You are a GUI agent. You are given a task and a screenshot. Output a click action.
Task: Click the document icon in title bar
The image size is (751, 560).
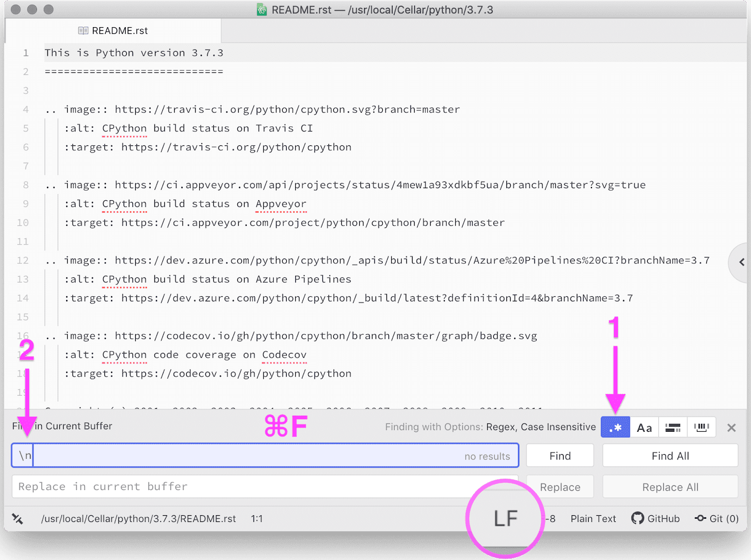(x=262, y=9)
